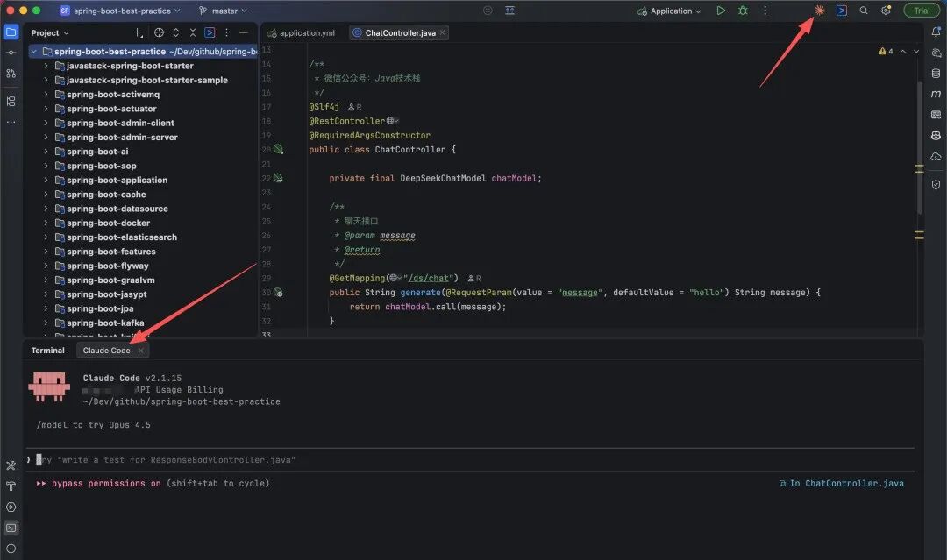
Task: Open Application run configuration dropdown
Action: (669, 11)
